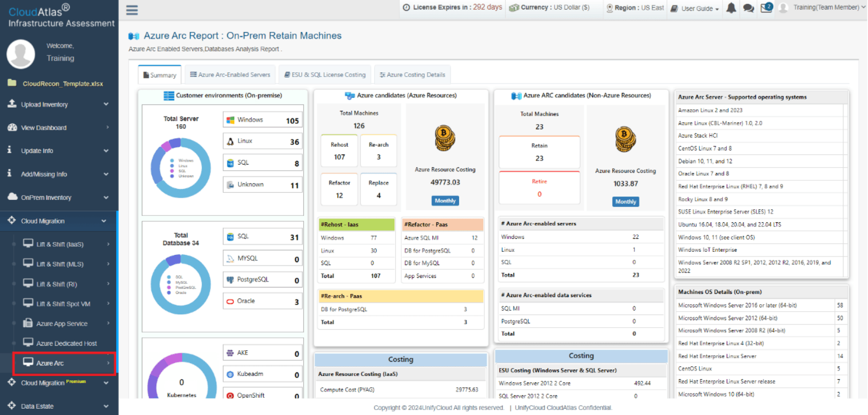Screen dimensions: 868x415
Task: Click the Total Database donut chart
Action: pos(181,284)
